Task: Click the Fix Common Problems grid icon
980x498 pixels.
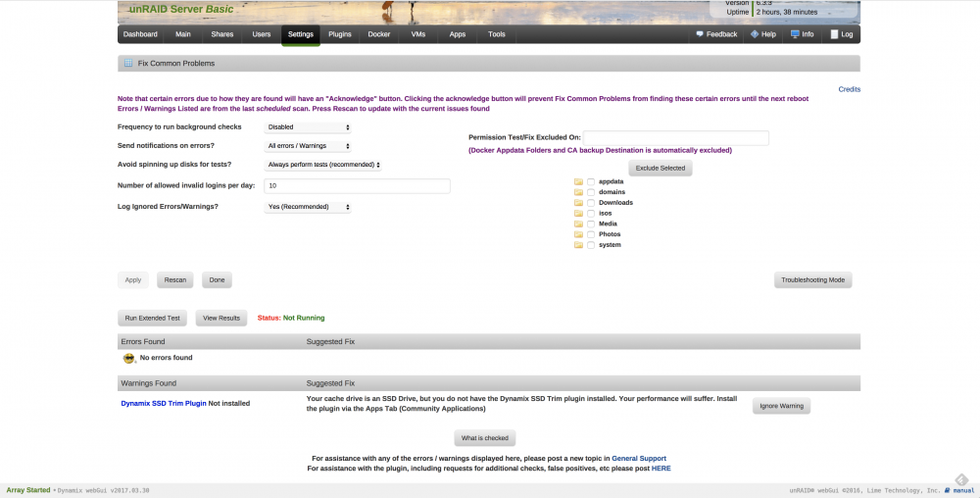Action: click(128, 63)
